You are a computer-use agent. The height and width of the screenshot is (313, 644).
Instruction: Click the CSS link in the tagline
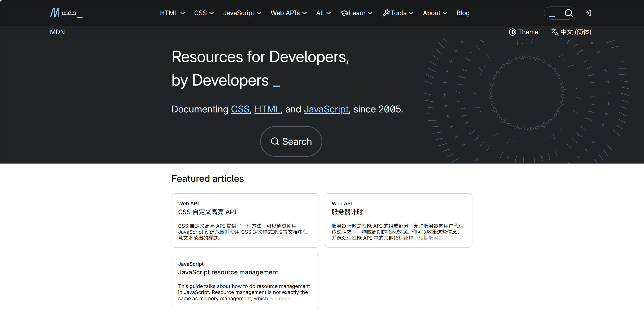tap(240, 109)
